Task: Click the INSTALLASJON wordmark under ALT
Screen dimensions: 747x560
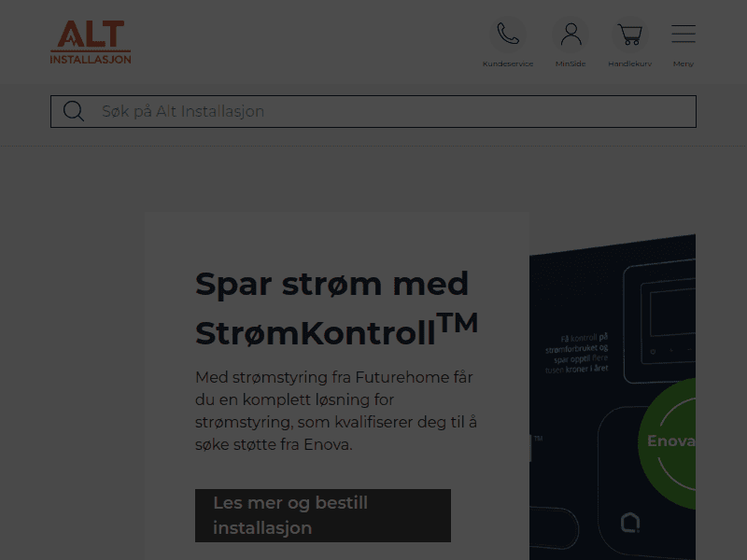Action: point(91,60)
